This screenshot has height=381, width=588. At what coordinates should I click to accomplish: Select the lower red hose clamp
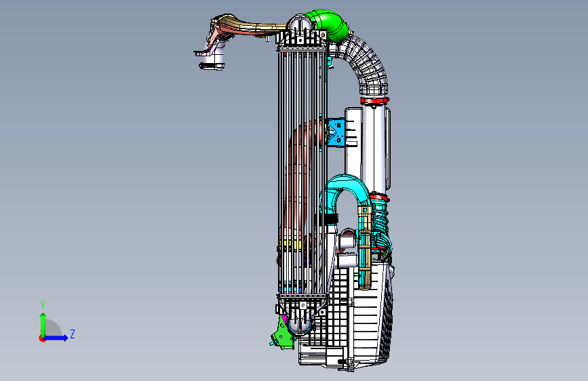coord(378,197)
